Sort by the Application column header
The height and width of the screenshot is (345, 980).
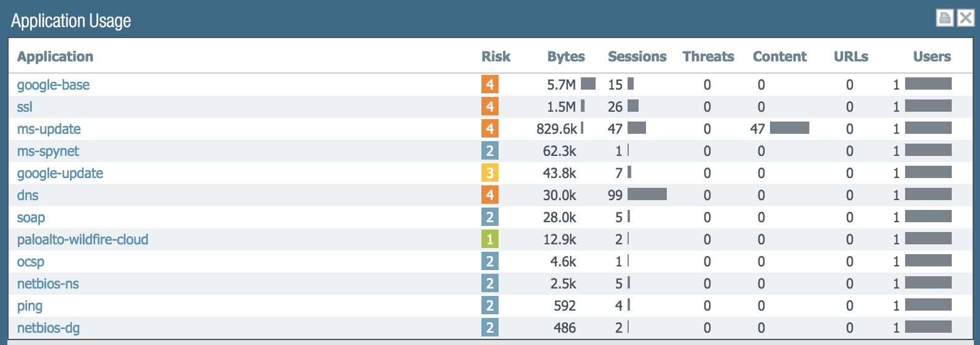[55, 56]
